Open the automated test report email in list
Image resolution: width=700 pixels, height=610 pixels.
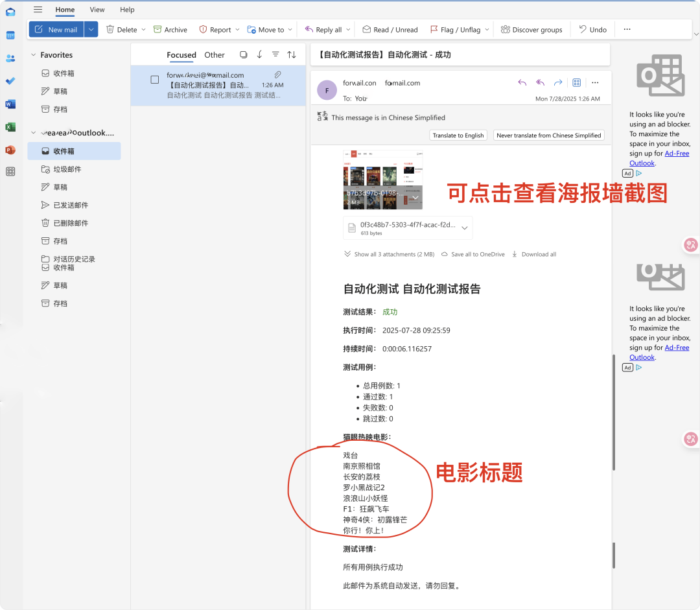pos(218,86)
